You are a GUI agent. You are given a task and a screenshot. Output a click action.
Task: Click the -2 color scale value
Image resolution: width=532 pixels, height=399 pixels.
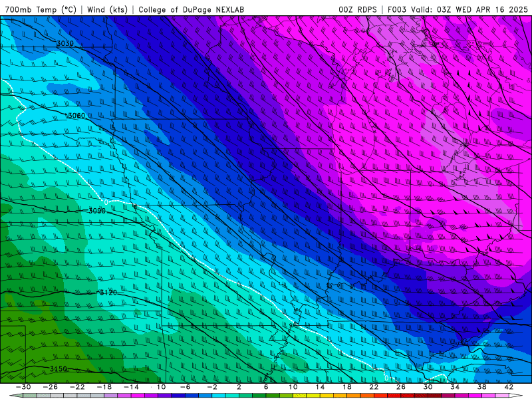click(212, 387)
